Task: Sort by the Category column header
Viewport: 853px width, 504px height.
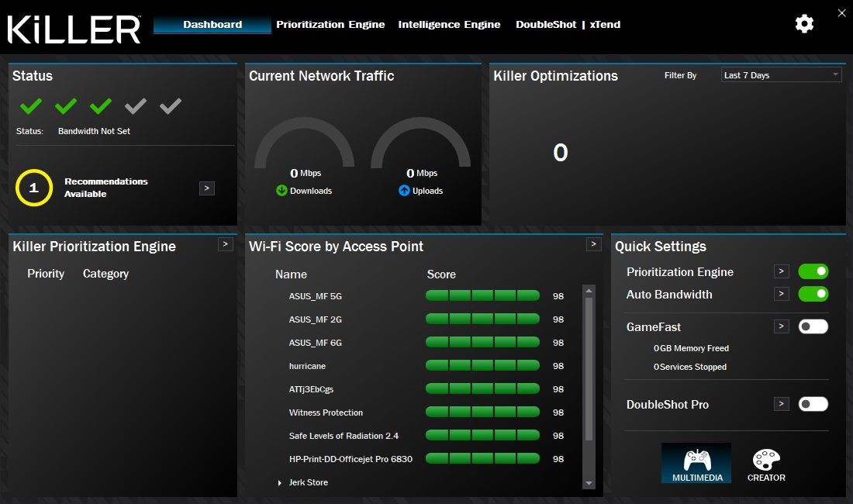Action: click(105, 274)
